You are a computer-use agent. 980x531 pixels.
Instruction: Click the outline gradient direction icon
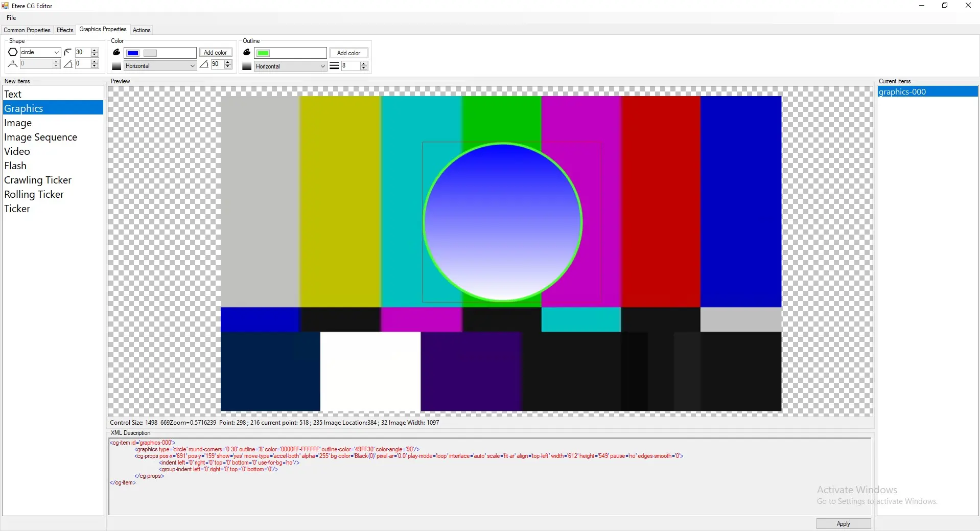(247, 66)
